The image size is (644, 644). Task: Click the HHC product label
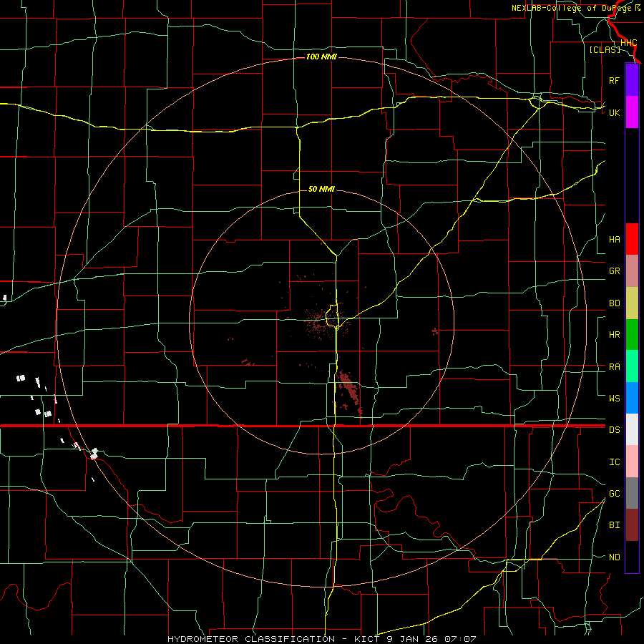[x=628, y=43]
